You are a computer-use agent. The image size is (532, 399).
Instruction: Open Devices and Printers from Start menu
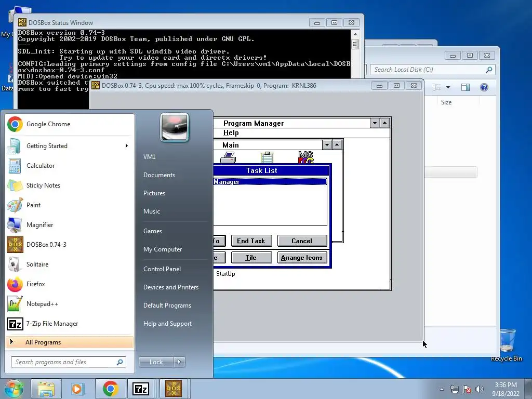pos(170,287)
